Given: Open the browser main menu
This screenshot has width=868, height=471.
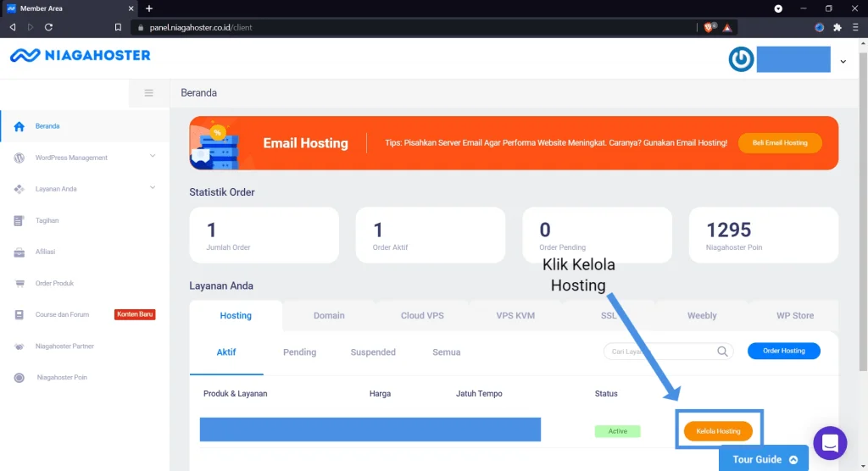Looking at the screenshot, I should point(855,27).
